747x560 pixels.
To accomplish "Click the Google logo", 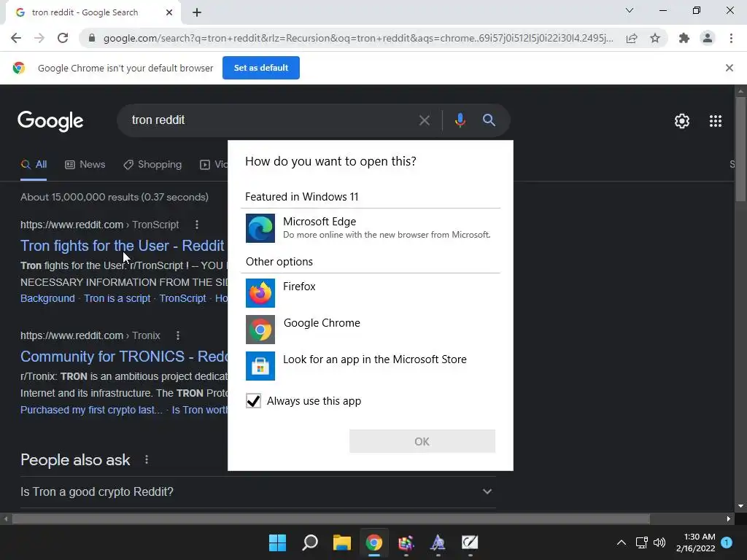I will tap(50, 121).
